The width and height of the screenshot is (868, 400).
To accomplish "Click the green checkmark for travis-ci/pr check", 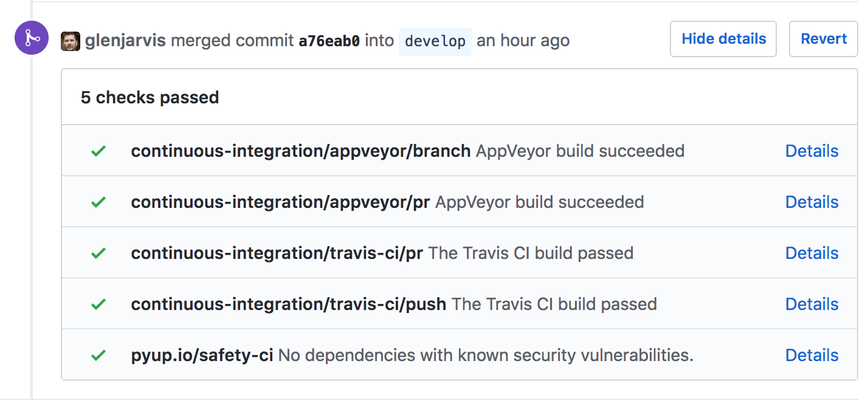I will click(x=98, y=252).
